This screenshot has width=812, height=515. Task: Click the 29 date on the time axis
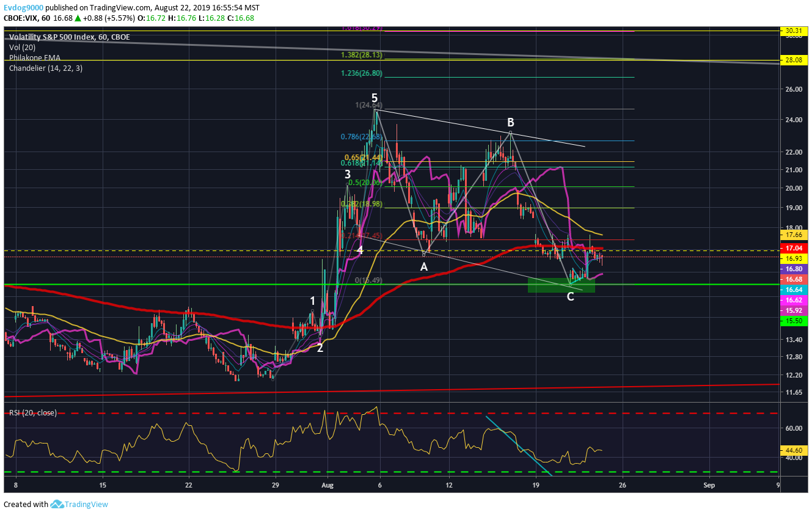[x=275, y=486]
